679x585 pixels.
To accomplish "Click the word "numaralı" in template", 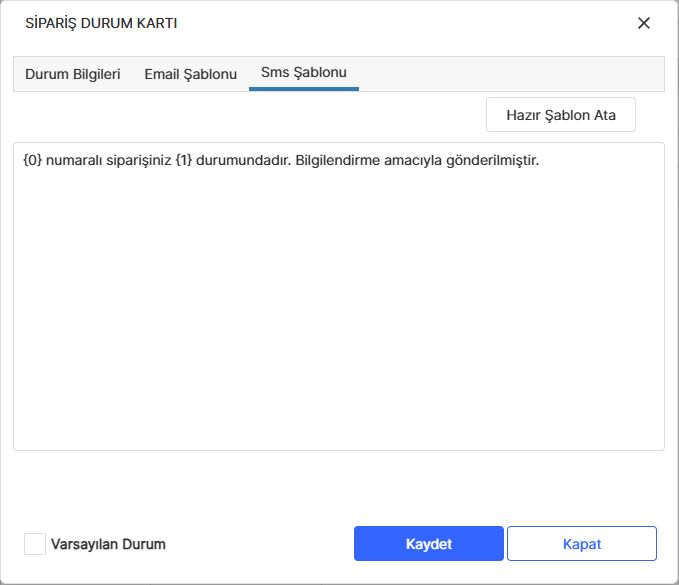I will coord(73,160).
